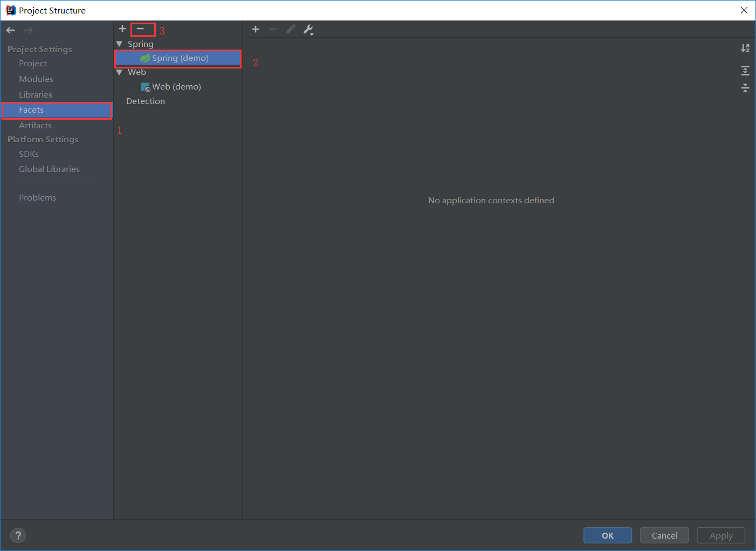
Task: Click the 'Platform Settings' section header
Action: tap(43, 139)
